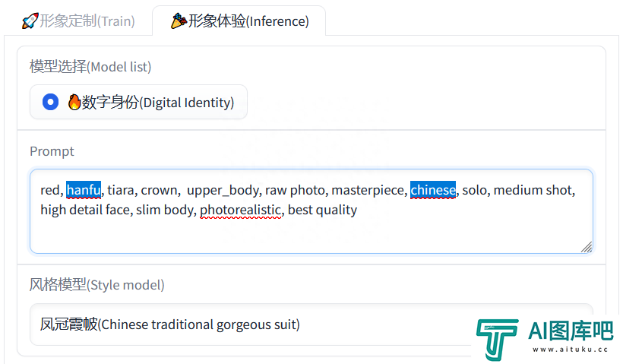Click the green T logo icon

[x=497, y=339]
